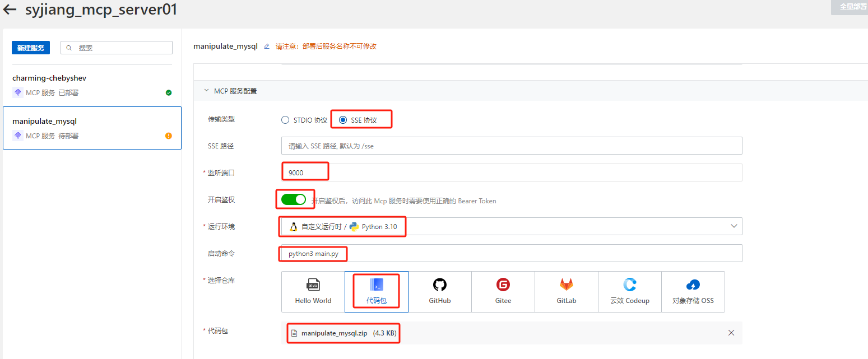868x359 pixels.
Task: Click the warning text 部署后服务名称不可修改
Action: pos(340,46)
